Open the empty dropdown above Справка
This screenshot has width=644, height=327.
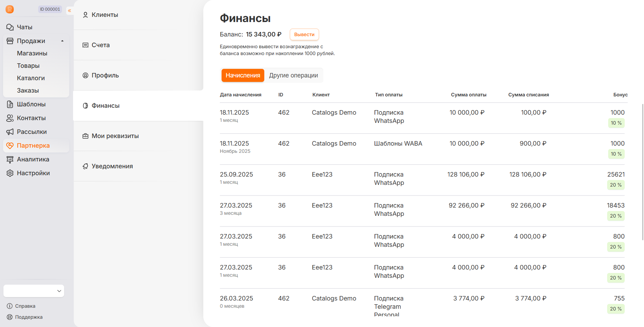click(34, 291)
